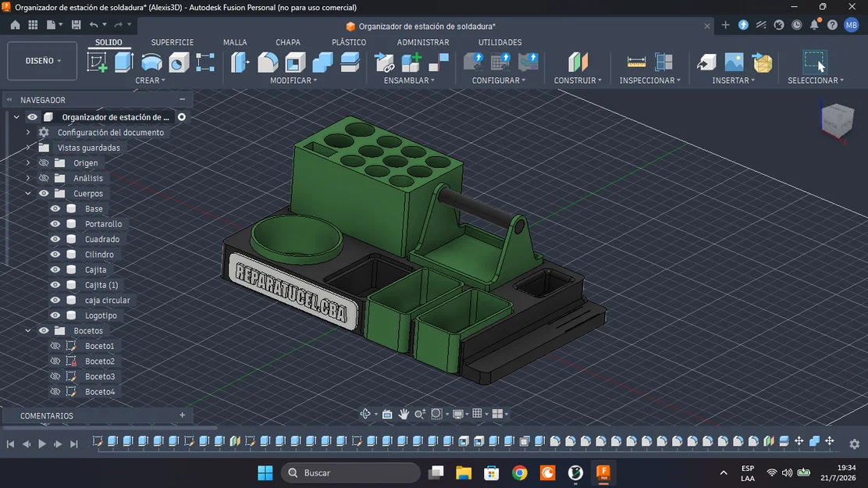The image size is (868, 488).
Task: Switch to the PLÁSTICO tab
Action: [349, 42]
